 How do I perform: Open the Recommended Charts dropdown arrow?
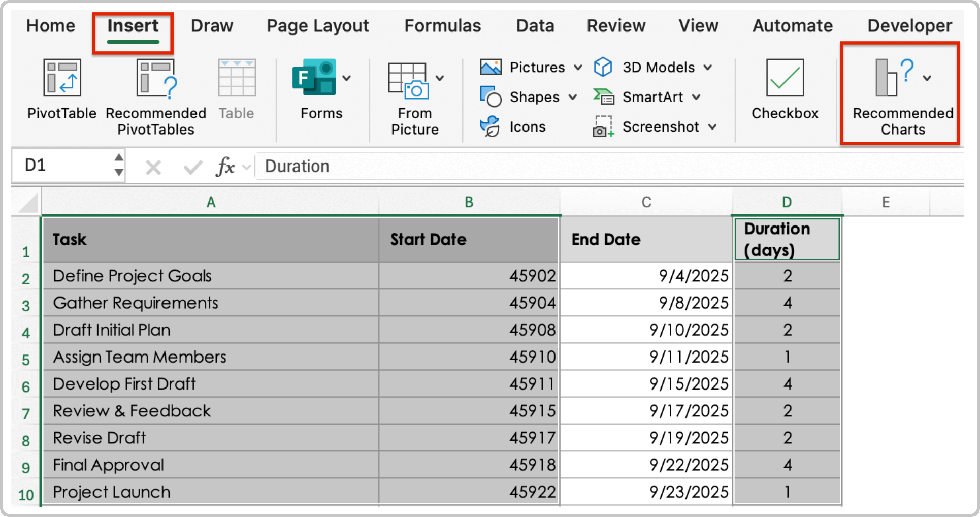click(927, 77)
